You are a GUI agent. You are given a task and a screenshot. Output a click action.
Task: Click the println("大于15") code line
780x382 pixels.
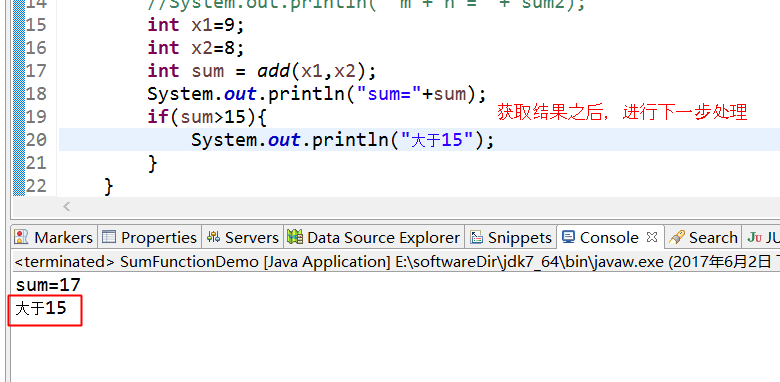point(343,140)
